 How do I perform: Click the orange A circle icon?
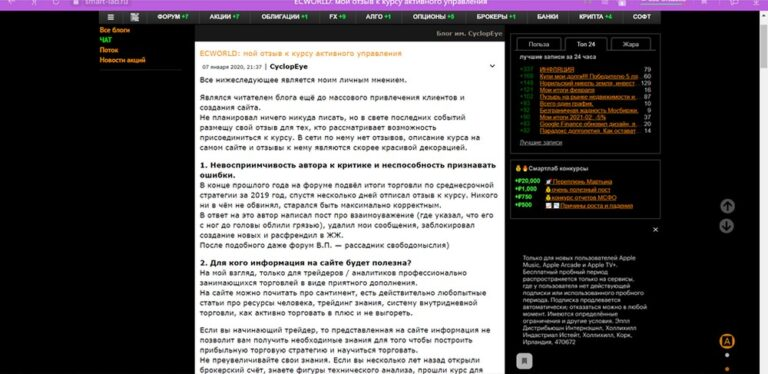727,341
